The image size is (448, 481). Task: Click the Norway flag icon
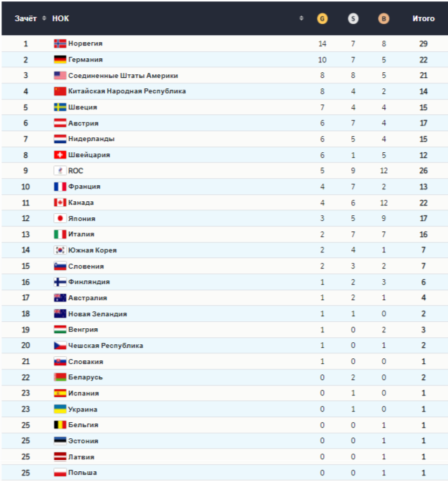click(x=60, y=43)
